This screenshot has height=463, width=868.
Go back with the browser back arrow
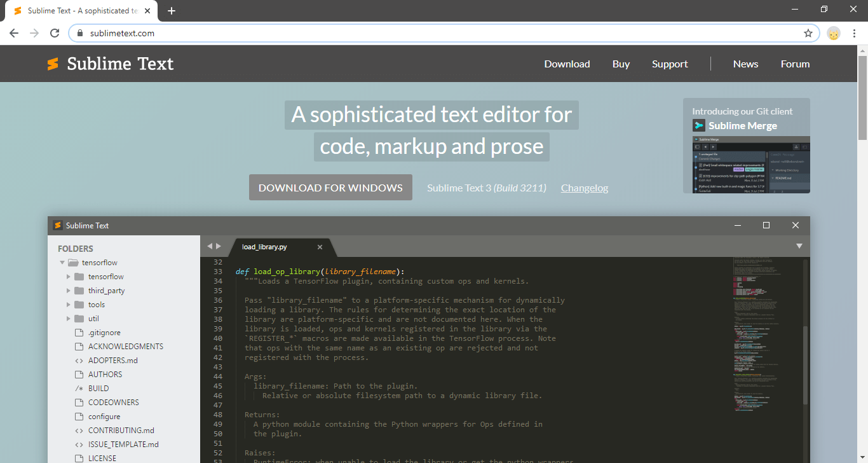tap(14, 33)
